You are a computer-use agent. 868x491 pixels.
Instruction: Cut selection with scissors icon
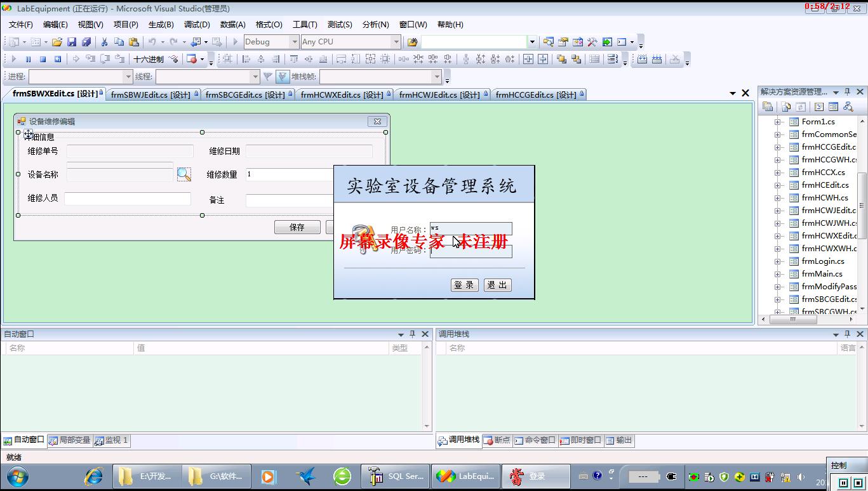pos(105,42)
